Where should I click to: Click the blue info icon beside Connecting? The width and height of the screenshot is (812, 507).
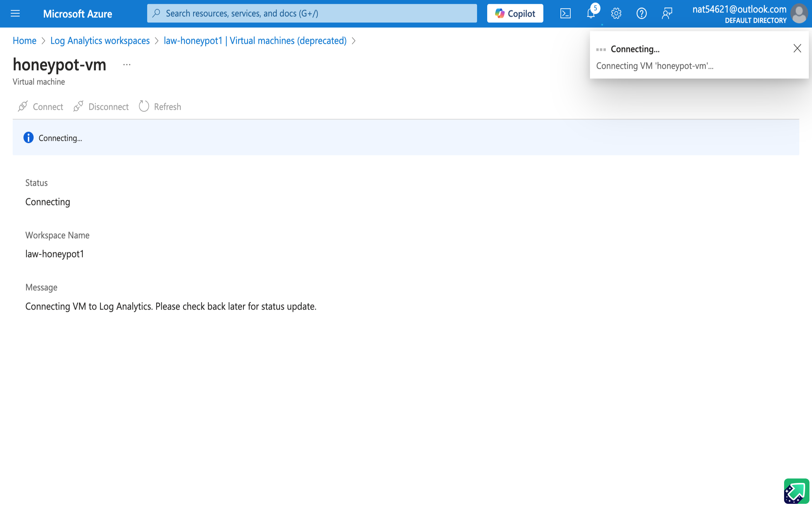[x=29, y=138]
